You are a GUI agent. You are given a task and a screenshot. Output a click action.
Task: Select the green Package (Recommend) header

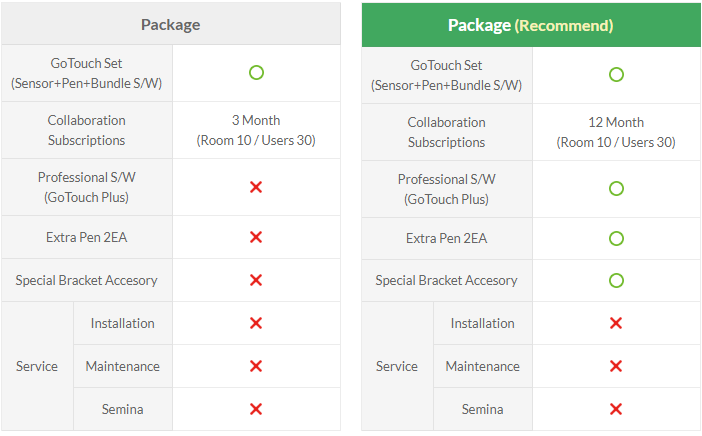coord(531,25)
